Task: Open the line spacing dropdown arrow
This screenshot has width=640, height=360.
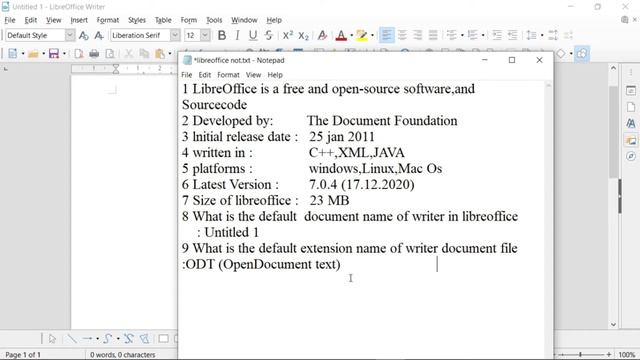Action: [x=542, y=36]
